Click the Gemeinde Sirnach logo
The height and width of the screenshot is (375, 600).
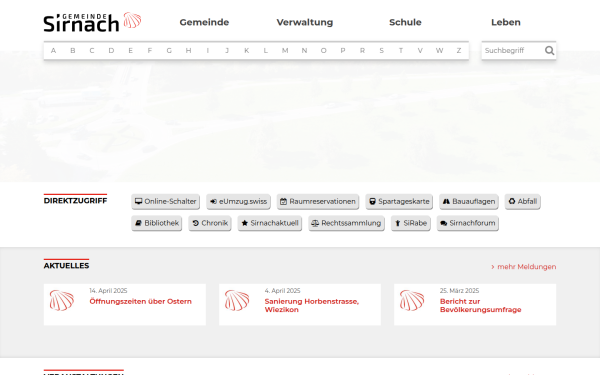pyautogui.click(x=92, y=22)
